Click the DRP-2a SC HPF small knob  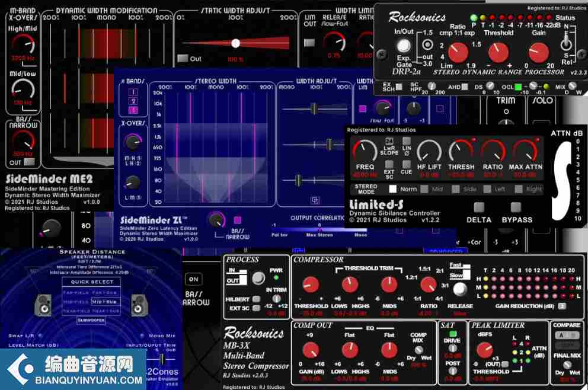coord(432,87)
